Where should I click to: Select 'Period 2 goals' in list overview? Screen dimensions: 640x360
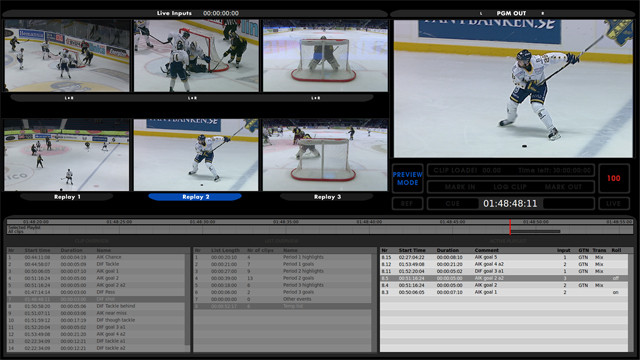tap(282, 278)
